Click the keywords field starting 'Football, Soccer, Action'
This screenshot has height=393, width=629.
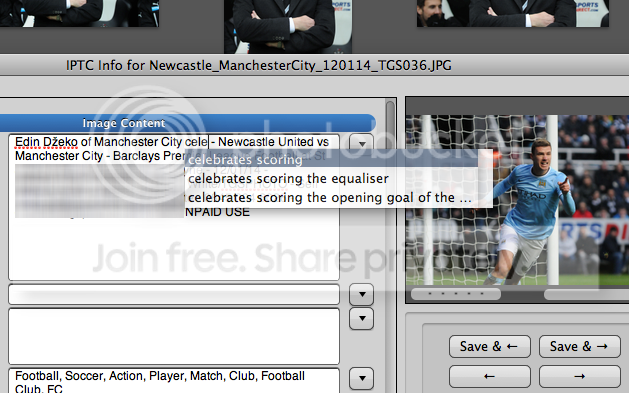[x=174, y=381]
